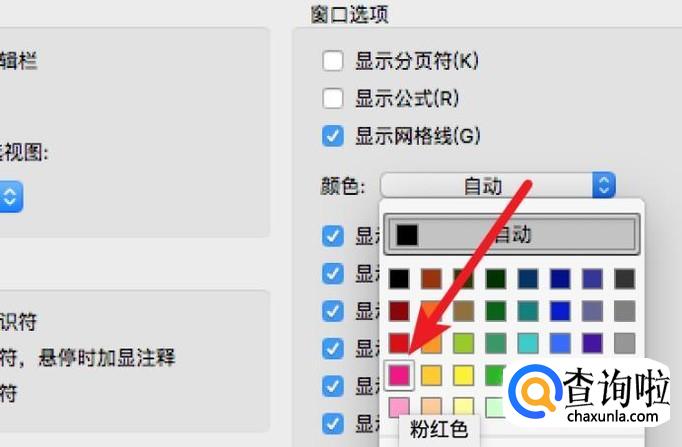Pick the lime green color swatch
The height and width of the screenshot is (447, 682).
pyautogui.click(x=463, y=343)
